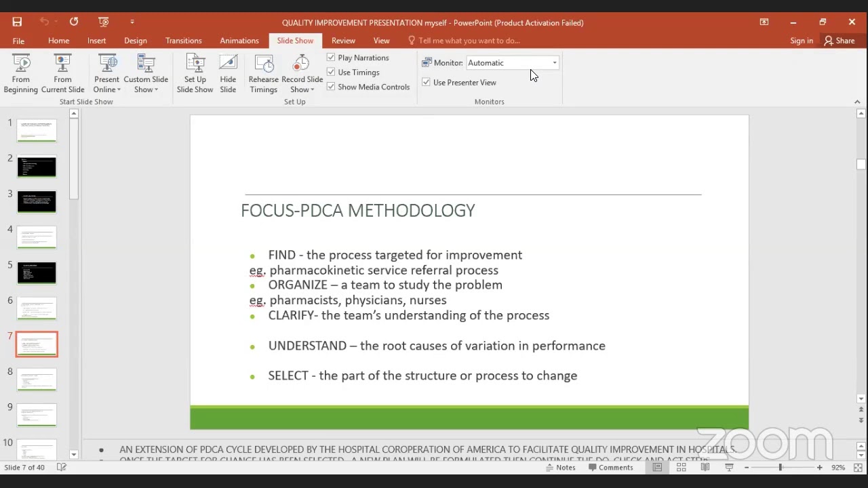This screenshot has height=488, width=868.
Task: Click the UNDERSTAND bullet text on the slide
Action: 437,346
